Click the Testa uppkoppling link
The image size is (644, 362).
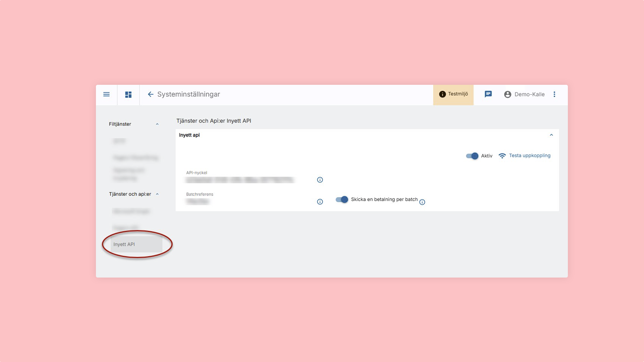click(x=530, y=156)
